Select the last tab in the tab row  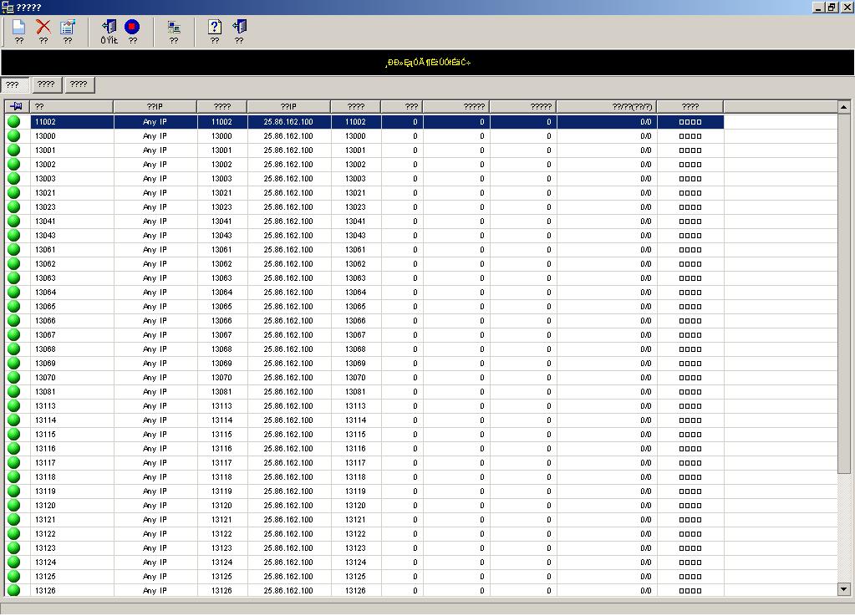tap(79, 84)
